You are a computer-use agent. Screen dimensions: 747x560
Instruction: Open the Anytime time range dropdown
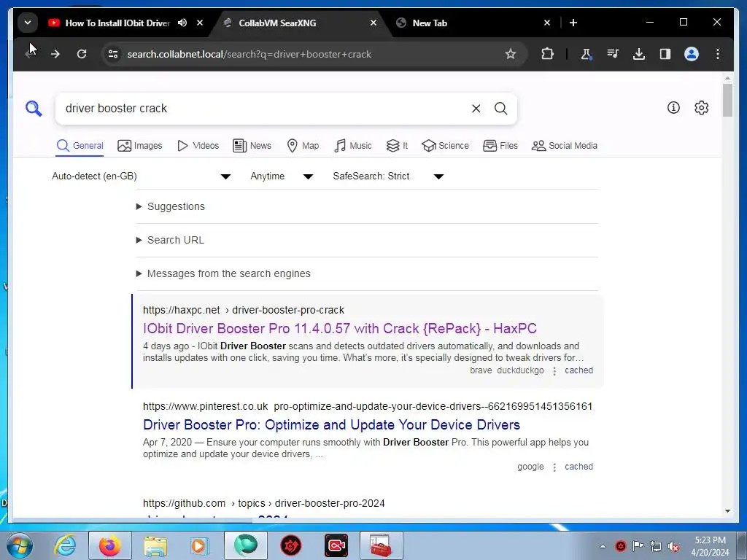tap(282, 176)
